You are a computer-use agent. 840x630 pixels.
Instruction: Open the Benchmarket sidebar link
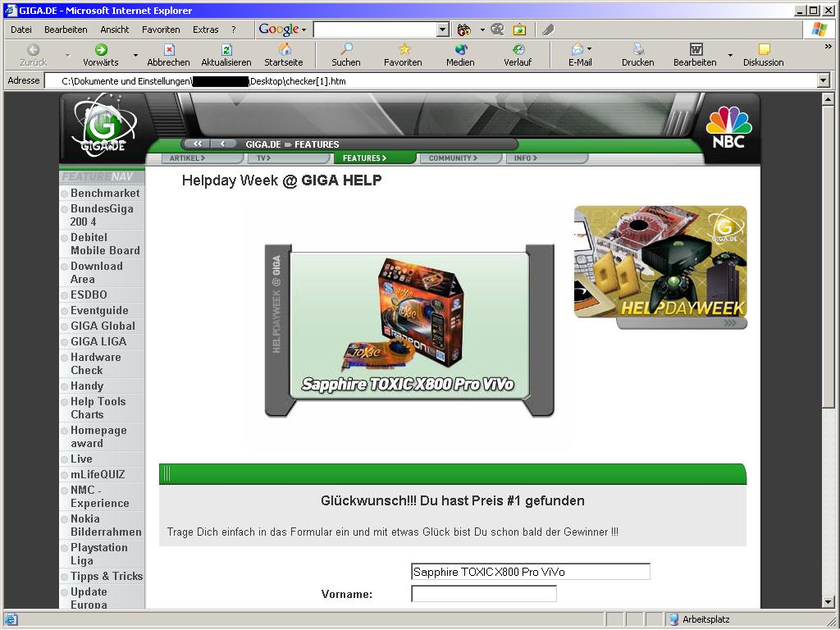click(x=105, y=193)
